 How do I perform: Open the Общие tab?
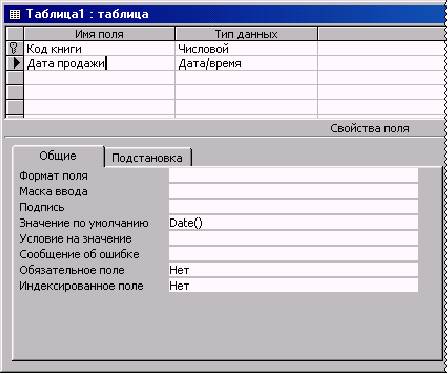58,156
